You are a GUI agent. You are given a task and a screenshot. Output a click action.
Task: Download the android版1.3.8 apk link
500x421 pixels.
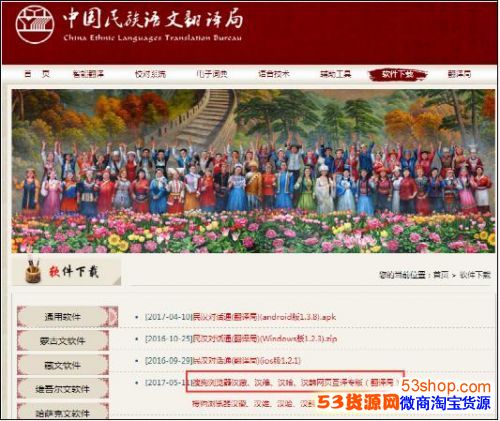240,317
